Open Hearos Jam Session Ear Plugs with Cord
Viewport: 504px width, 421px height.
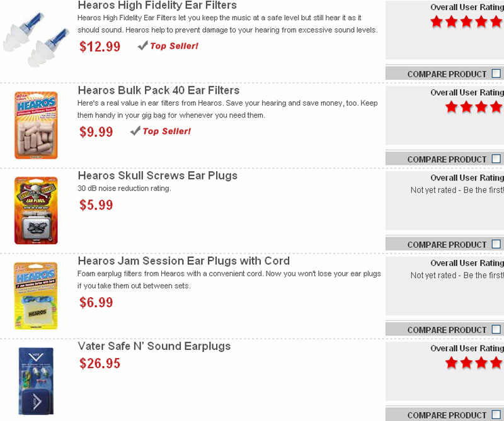pyautogui.click(x=183, y=261)
